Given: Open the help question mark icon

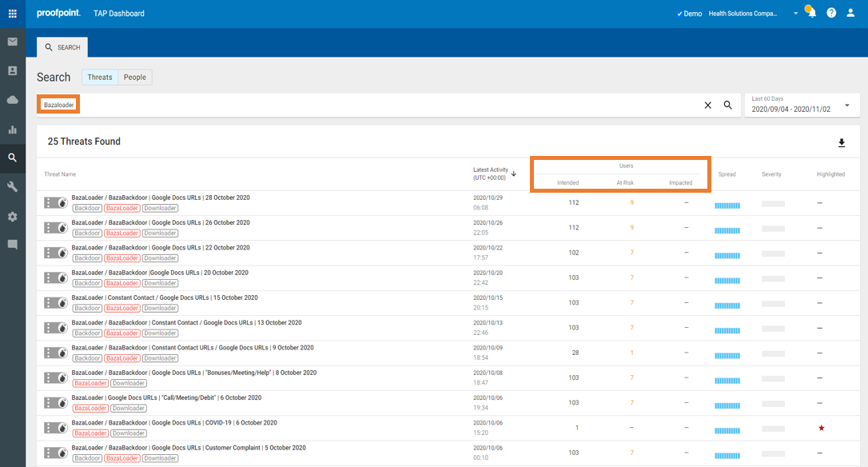Looking at the screenshot, I should tap(831, 13).
